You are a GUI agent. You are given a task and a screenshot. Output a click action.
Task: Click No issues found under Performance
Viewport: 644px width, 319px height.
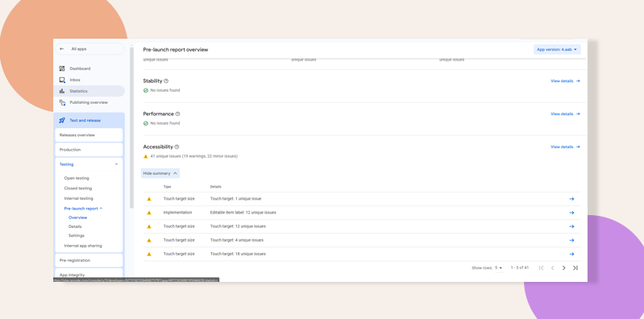coord(165,123)
